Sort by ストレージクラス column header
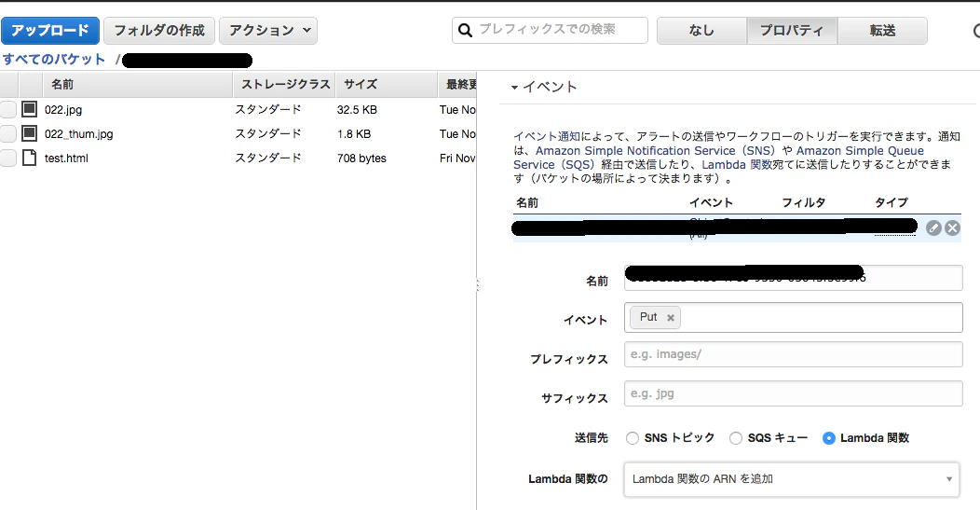 click(286, 85)
